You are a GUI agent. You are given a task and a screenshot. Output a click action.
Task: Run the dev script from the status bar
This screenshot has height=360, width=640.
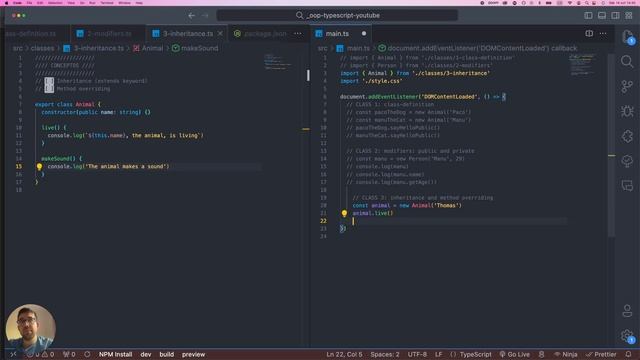[146, 354]
